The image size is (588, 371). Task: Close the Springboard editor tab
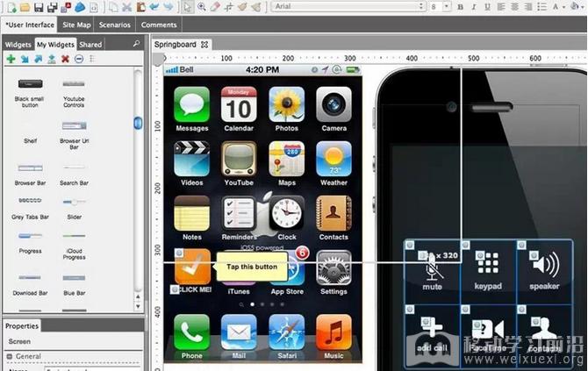(x=204, y=45)
